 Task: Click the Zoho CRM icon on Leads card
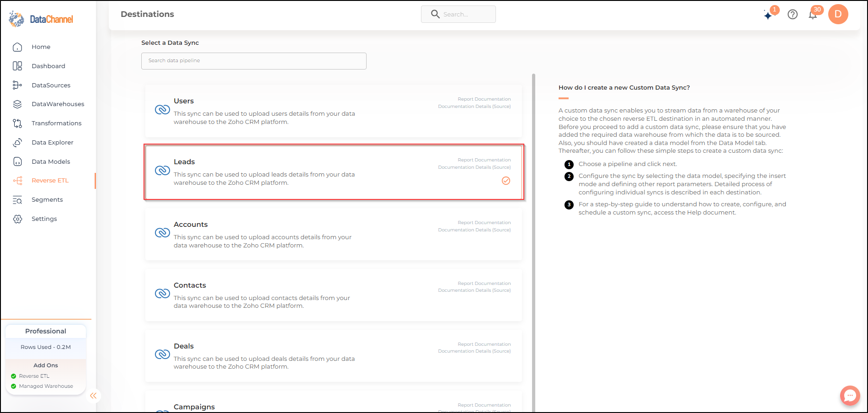(162, 171)
